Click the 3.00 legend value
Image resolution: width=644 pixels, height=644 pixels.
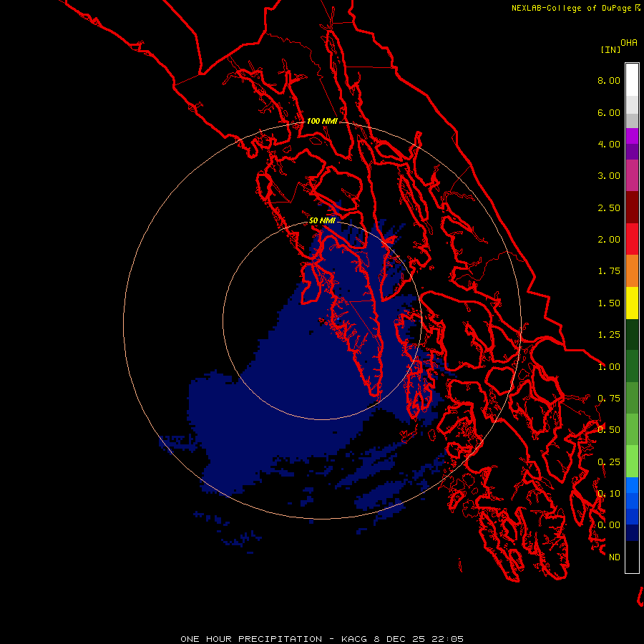pos(609,176)
